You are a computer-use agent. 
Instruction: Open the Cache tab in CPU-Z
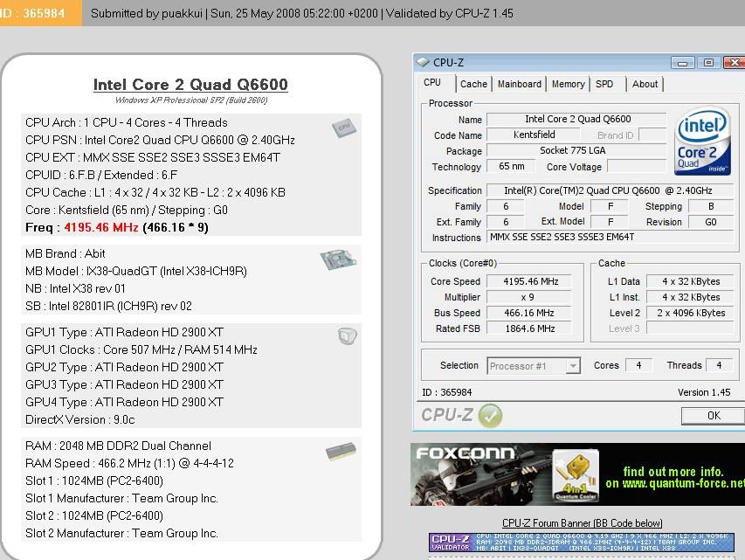[473, 84]
